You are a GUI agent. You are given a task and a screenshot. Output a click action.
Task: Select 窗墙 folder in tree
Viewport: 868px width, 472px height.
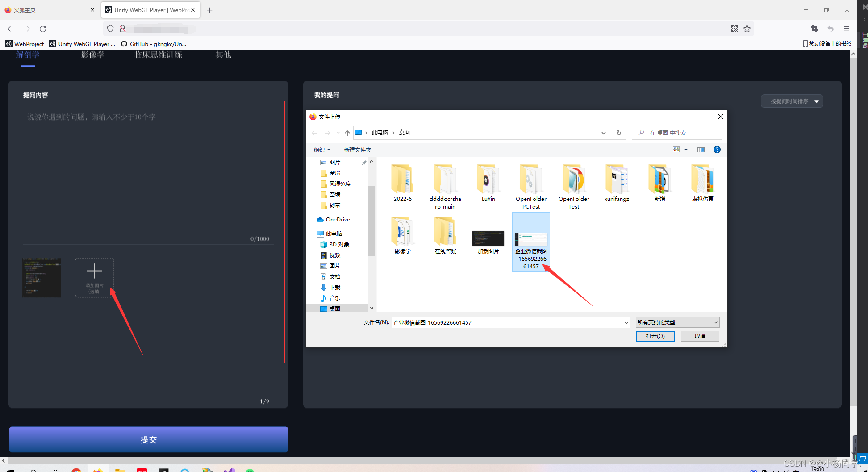(334, 173)
